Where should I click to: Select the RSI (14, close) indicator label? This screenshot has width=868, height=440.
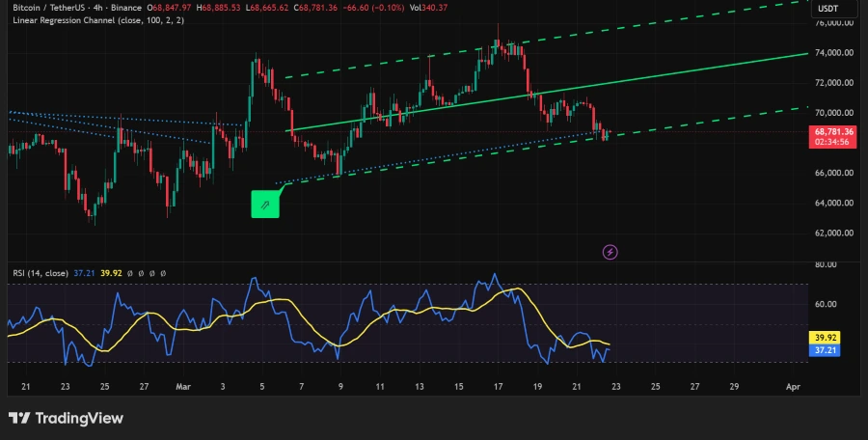pos(41,273)
